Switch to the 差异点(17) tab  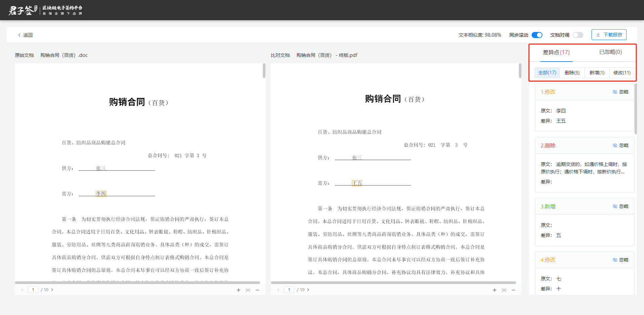(556, 53)
